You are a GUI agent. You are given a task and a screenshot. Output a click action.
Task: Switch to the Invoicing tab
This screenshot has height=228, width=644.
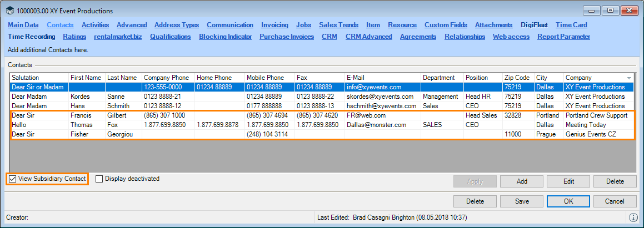(274, 25)
